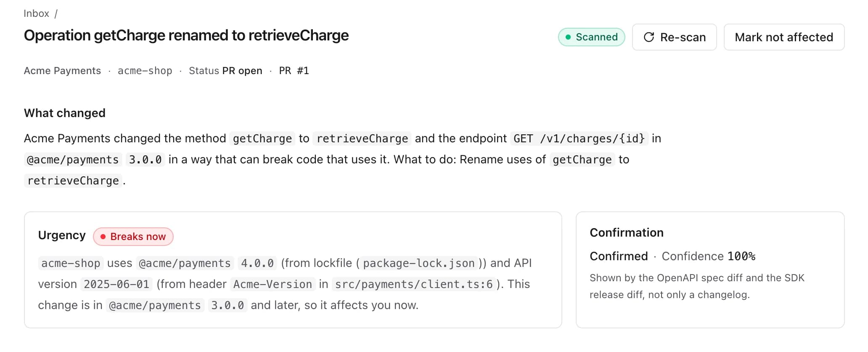Click the title Operation getCharge renamed to retrieveCharge

pos(186,35)
